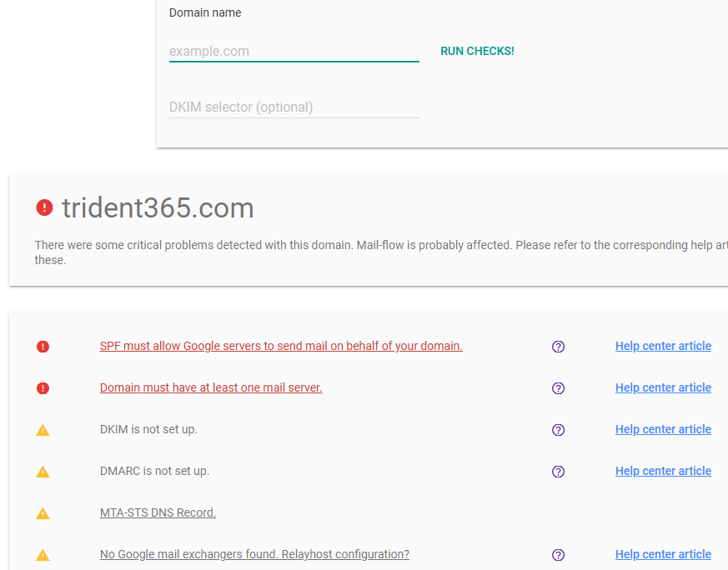Click the yellow warning icon beside DKIM

pos(43,430)
